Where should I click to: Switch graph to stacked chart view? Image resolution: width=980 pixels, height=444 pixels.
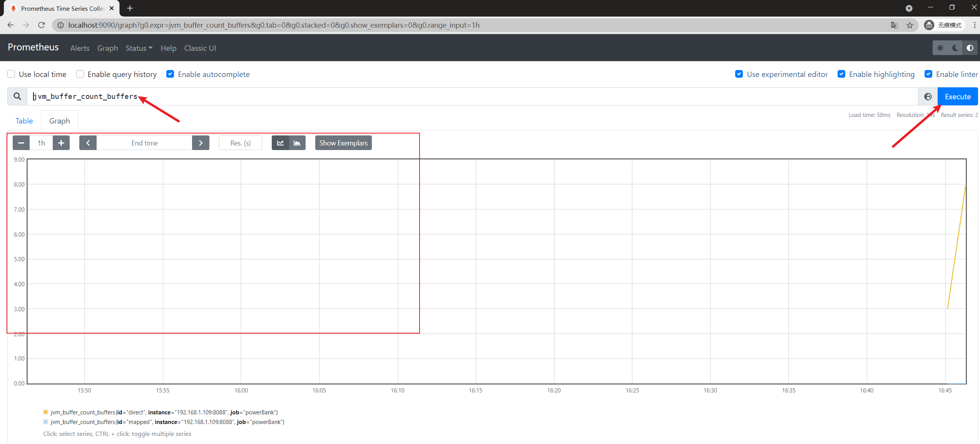[297, 143]
